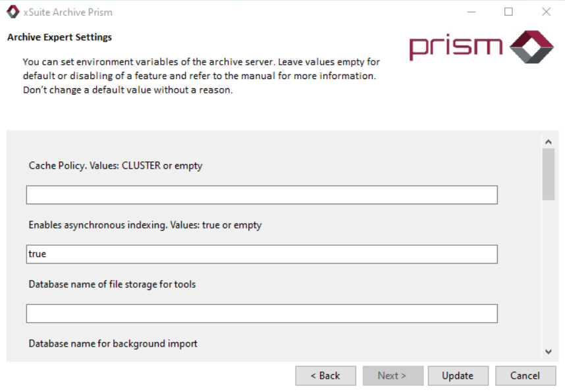Maximize the installer window
565x392 pixels.
click(508, 12)
